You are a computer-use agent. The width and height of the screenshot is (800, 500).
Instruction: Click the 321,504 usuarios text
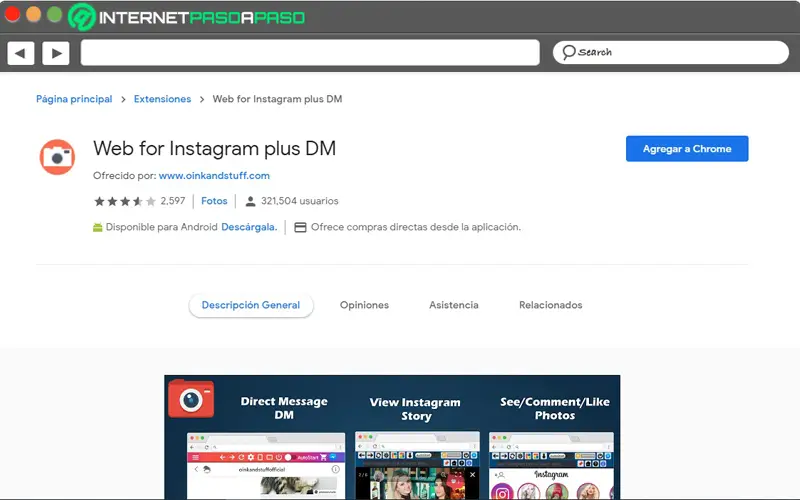pos(299,201)
